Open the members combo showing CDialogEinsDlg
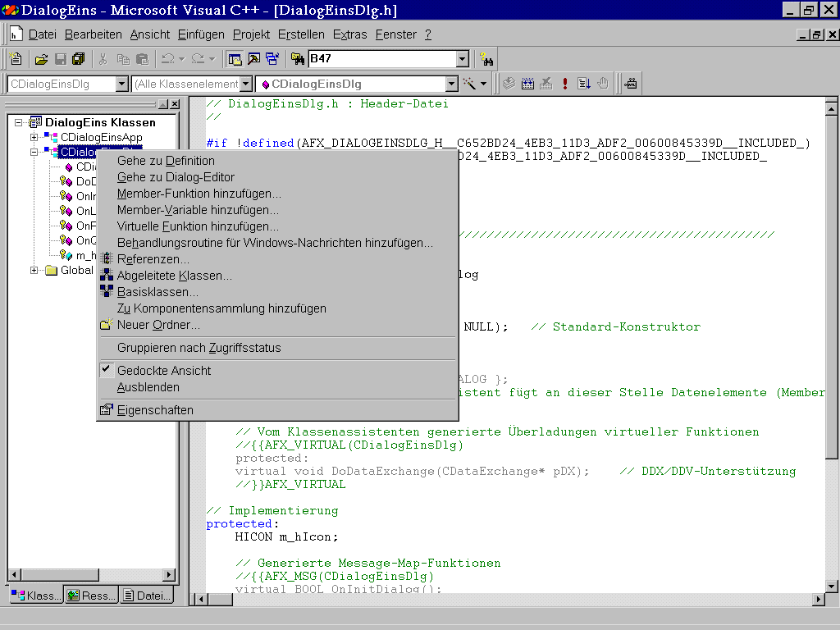Image resolution: width=840 pixels, height=630 pixels. 452,84
